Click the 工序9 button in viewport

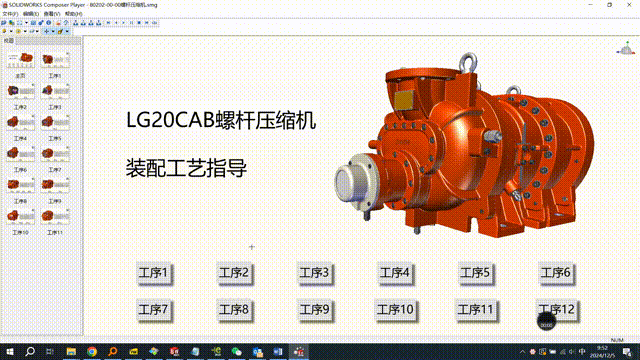point(314,310)
